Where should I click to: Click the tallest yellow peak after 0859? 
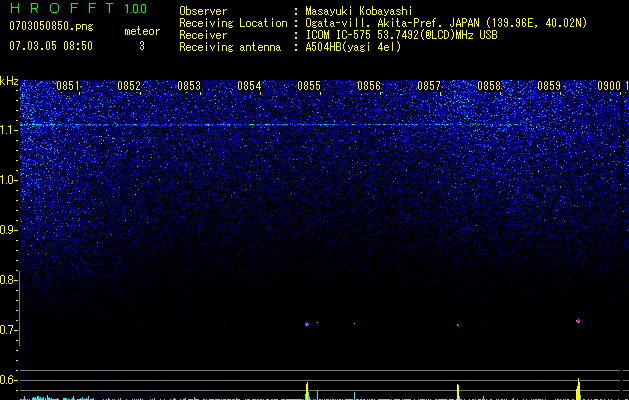[578, 389]
